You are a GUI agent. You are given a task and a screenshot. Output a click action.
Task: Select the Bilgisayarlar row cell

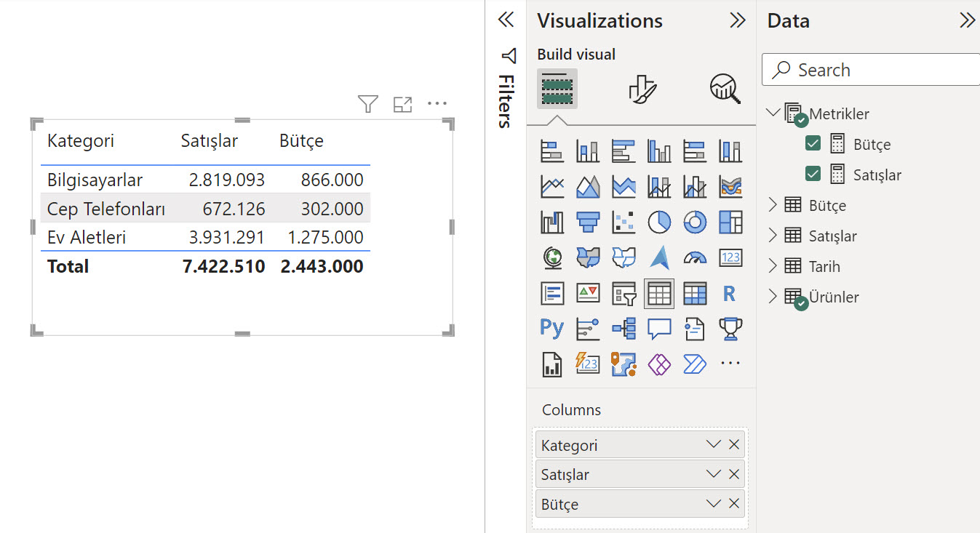(95, 180)
